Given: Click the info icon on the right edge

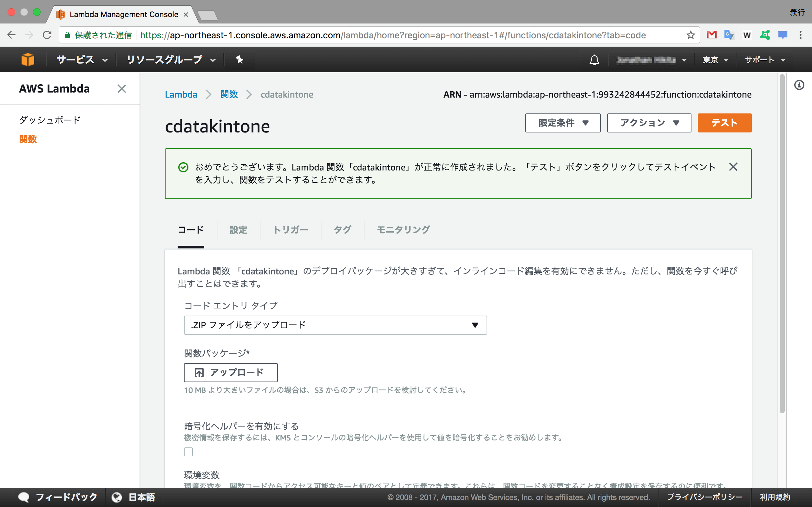Looking at the screenshot, I should pos(800,85).
